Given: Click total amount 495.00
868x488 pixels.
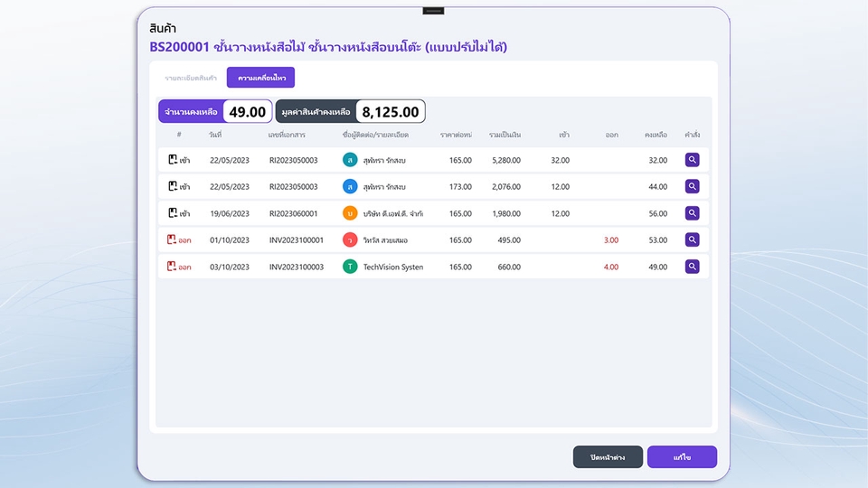Looking at the screenshot, I should click(509, 240).
